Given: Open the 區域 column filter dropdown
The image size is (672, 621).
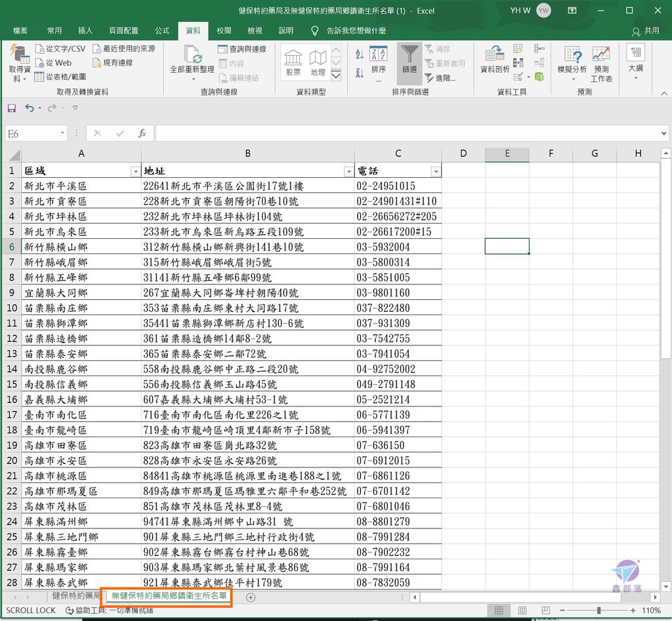Looking at the screenshot, I should click(135, 171).
